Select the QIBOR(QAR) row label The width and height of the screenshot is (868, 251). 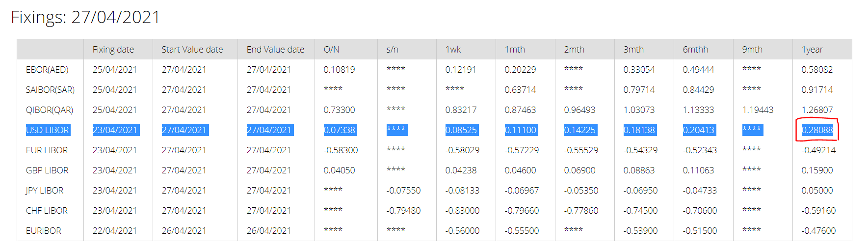(x=49, y=110)
